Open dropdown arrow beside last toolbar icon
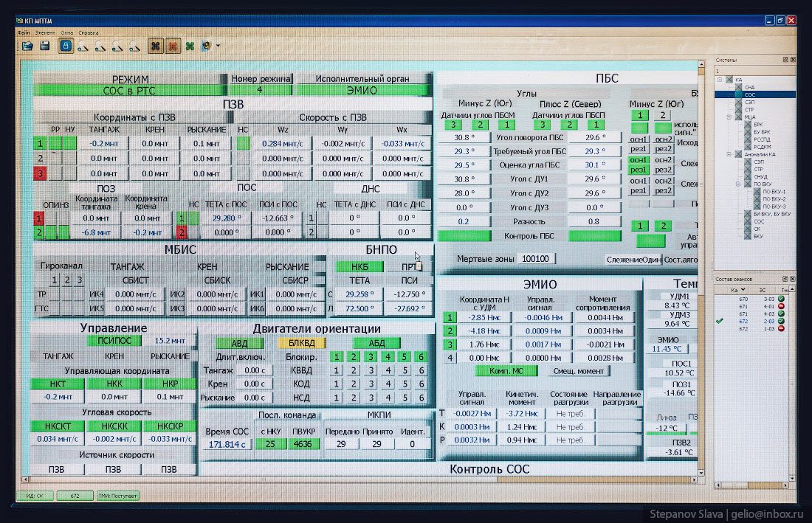The width and height of the screenshot is (812, 523). [218, 46]
